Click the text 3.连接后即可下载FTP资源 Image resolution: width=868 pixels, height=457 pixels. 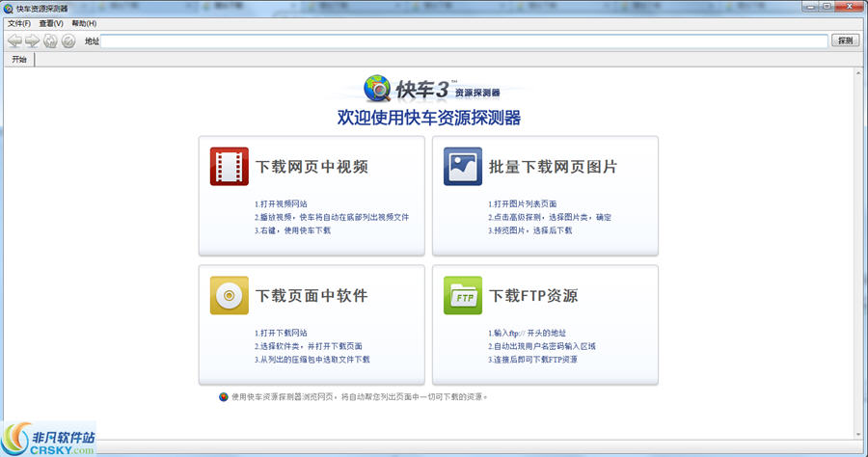pyautogui.click(x=532, y=359)
